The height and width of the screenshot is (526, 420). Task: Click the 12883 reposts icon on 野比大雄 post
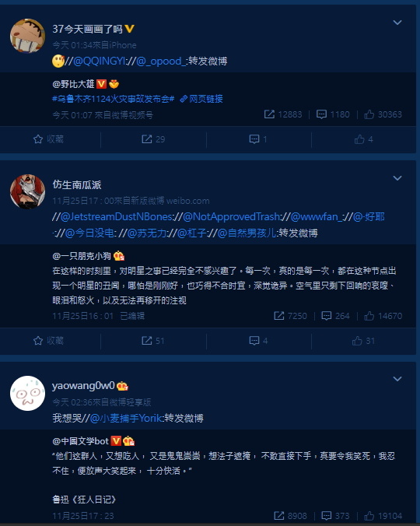point(269,114)
